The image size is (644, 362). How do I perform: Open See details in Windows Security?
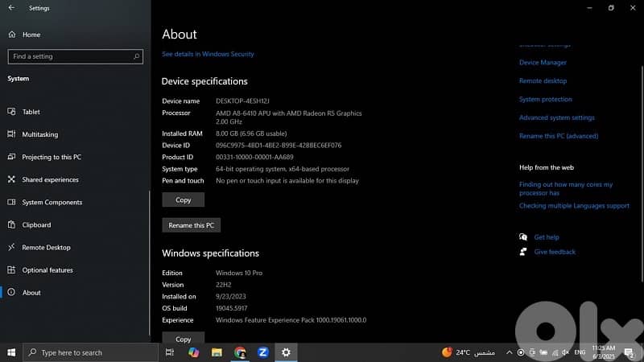click(x=208, y=54)
